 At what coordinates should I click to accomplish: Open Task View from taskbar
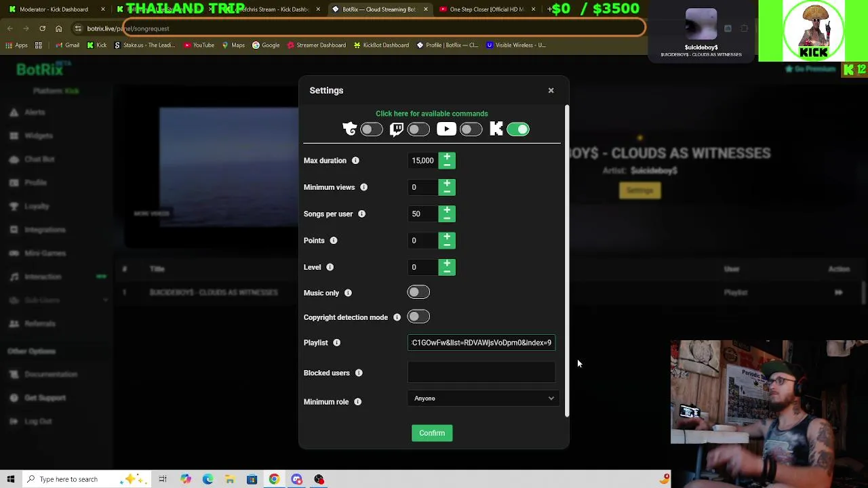click(163, 479)
